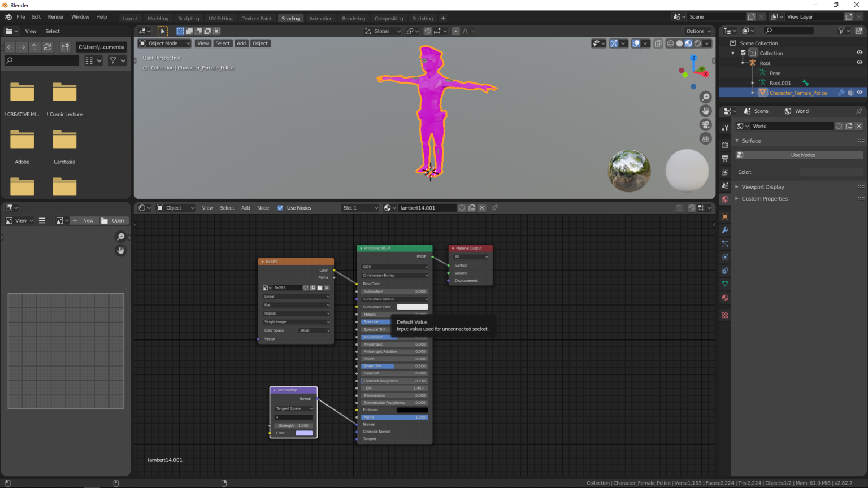
Task: Open the Render menu
Action: (55, 16)
